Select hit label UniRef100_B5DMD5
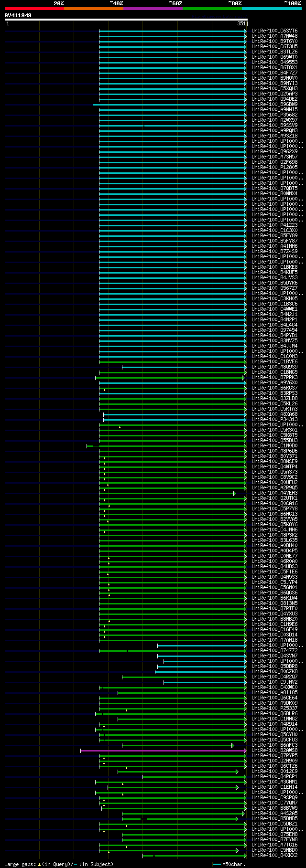 [274, 819]
